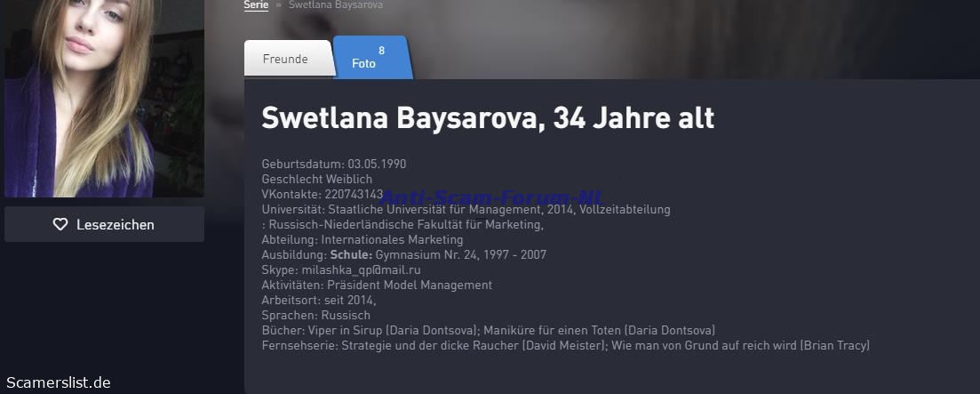
Task: Click the profile name heading
Action: click(x=487, y=118)
